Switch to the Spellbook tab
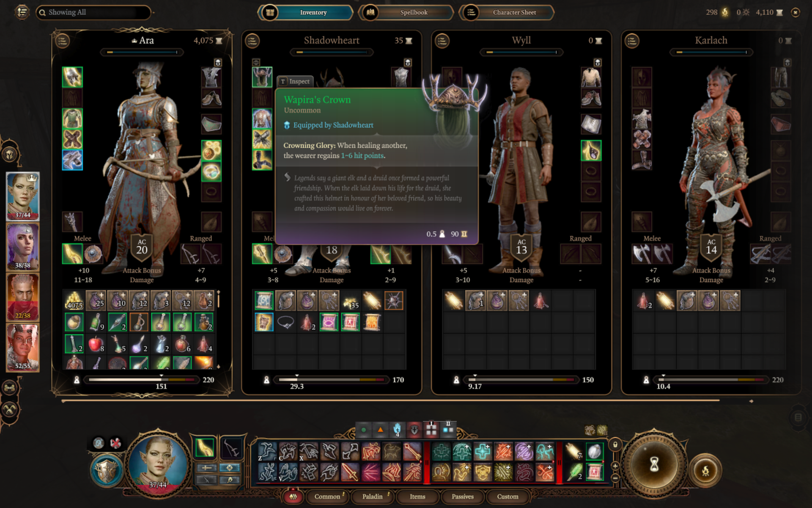 406,12
